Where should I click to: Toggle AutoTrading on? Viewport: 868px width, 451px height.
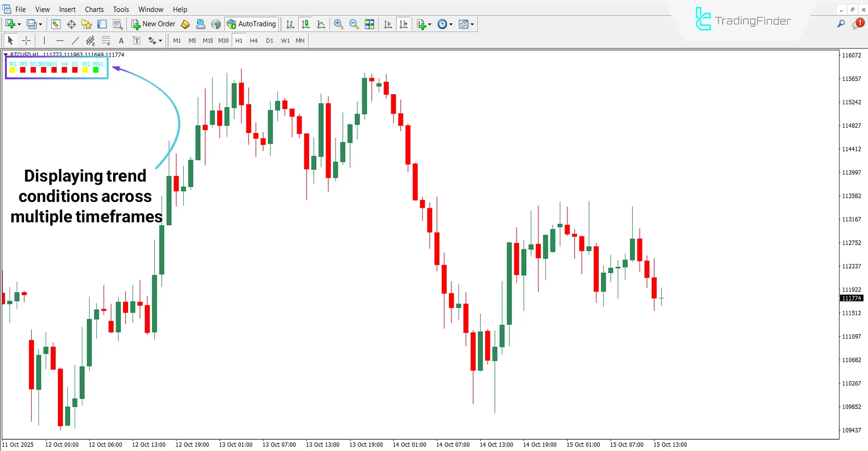tap(251, 24)
